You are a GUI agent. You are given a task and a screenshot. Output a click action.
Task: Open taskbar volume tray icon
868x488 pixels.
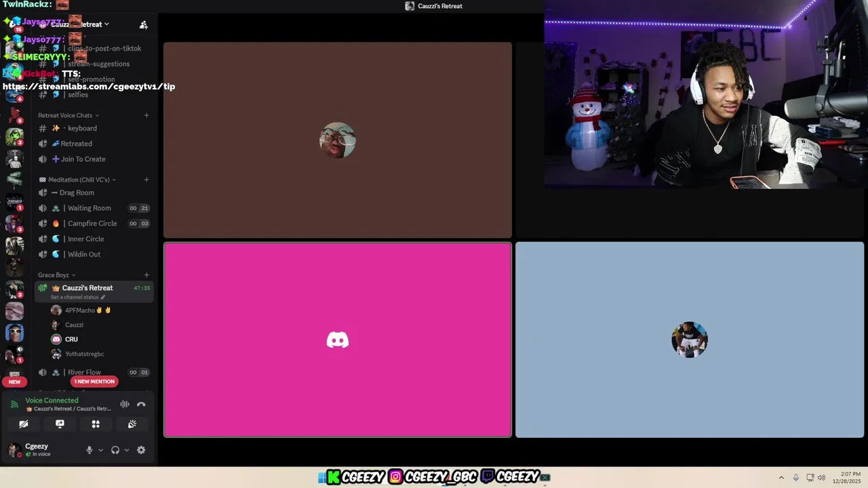click(x=821, y=477)
